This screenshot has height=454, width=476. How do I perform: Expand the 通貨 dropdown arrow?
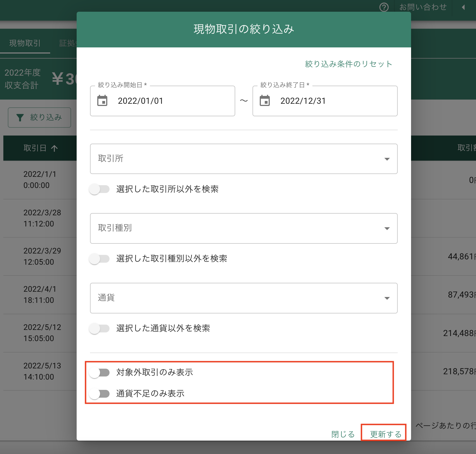click(387, 298)
